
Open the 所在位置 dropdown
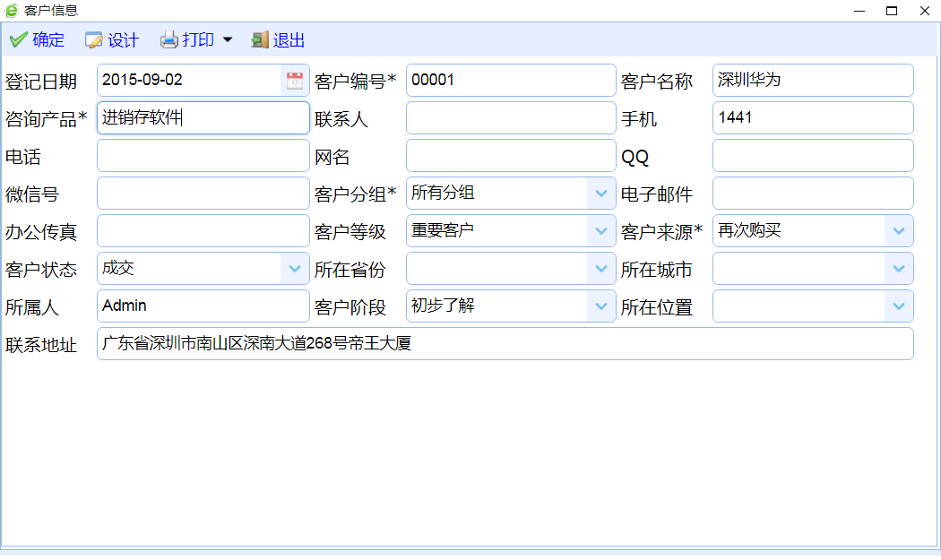(x=899, y=306)
